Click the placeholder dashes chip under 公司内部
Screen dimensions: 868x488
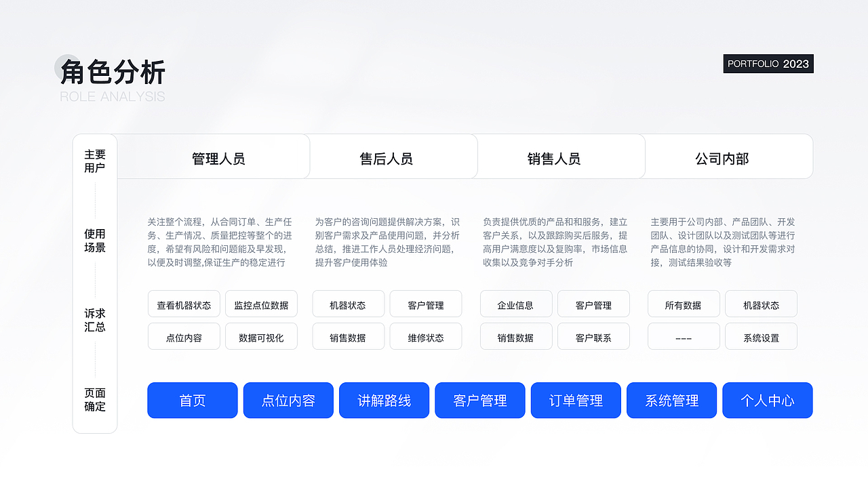[x=684, y=337]
